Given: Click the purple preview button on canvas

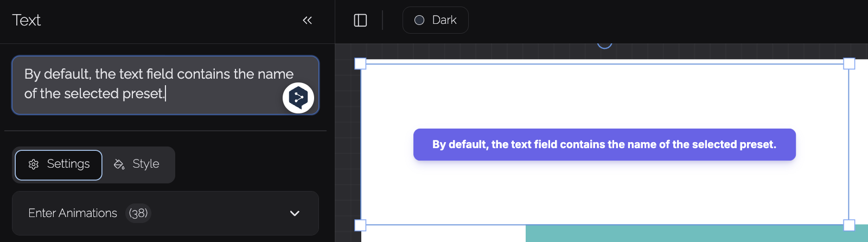Looking at the screenshot, I should click(604, 144).
